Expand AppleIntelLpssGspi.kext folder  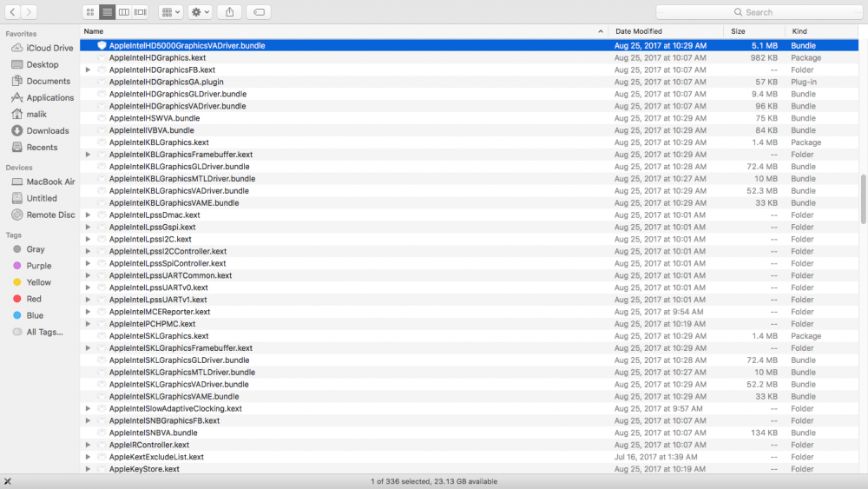[88, 227]
